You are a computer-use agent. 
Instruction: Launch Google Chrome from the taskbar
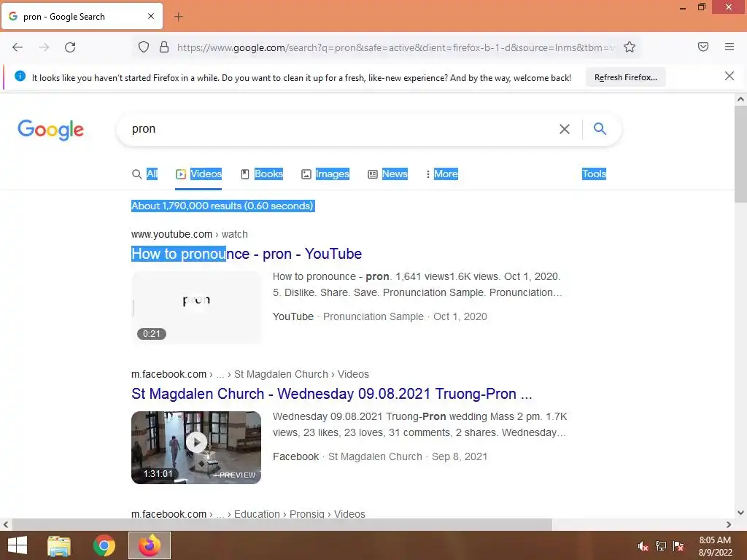(x=104, y=545)
